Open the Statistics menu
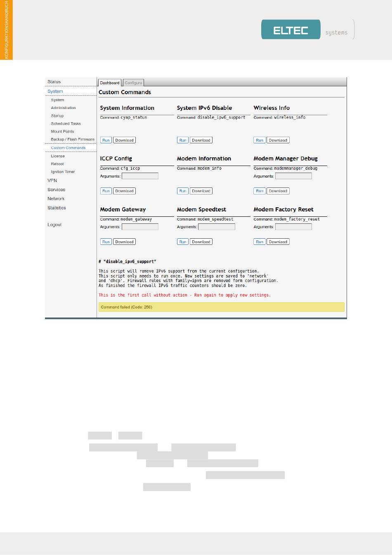 [x=57, y=208]
